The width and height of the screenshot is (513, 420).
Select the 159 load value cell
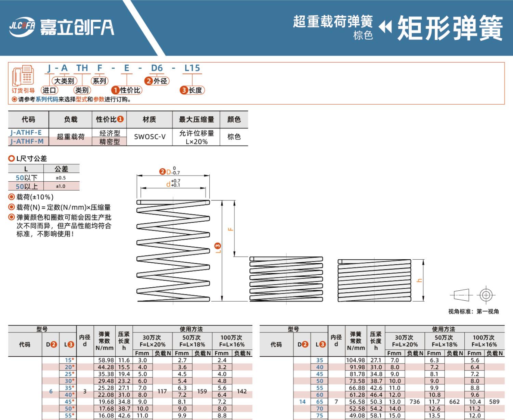[202, 391]
